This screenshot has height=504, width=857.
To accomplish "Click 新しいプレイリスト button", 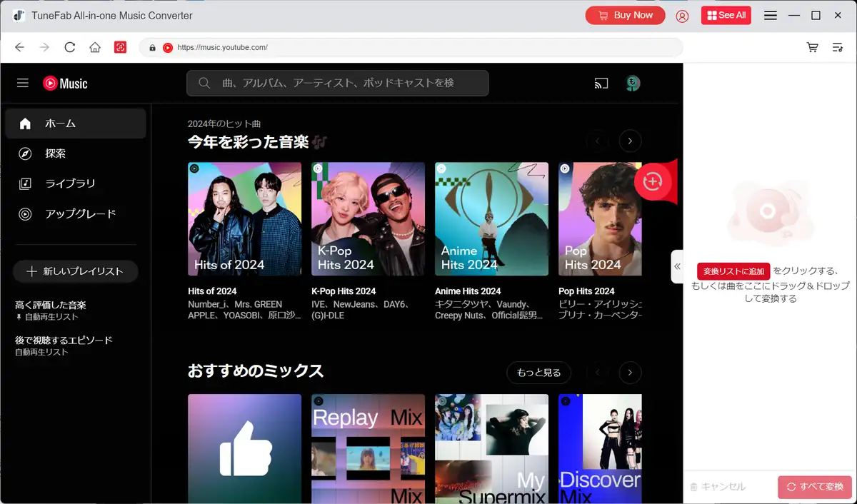I will point(75,271).
